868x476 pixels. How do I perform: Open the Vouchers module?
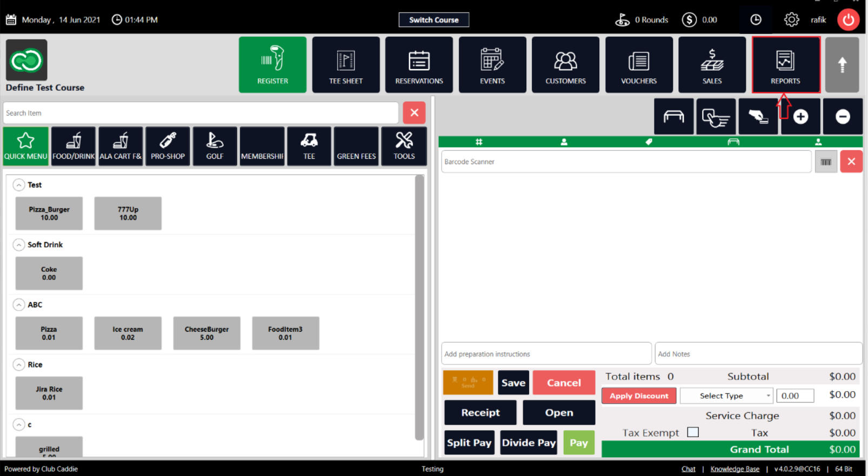(639, 65)
